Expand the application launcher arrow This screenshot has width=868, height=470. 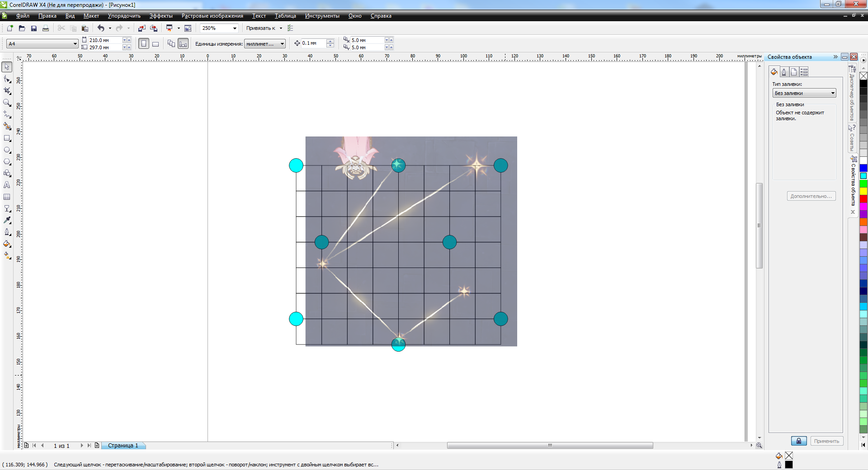[179, 28]
